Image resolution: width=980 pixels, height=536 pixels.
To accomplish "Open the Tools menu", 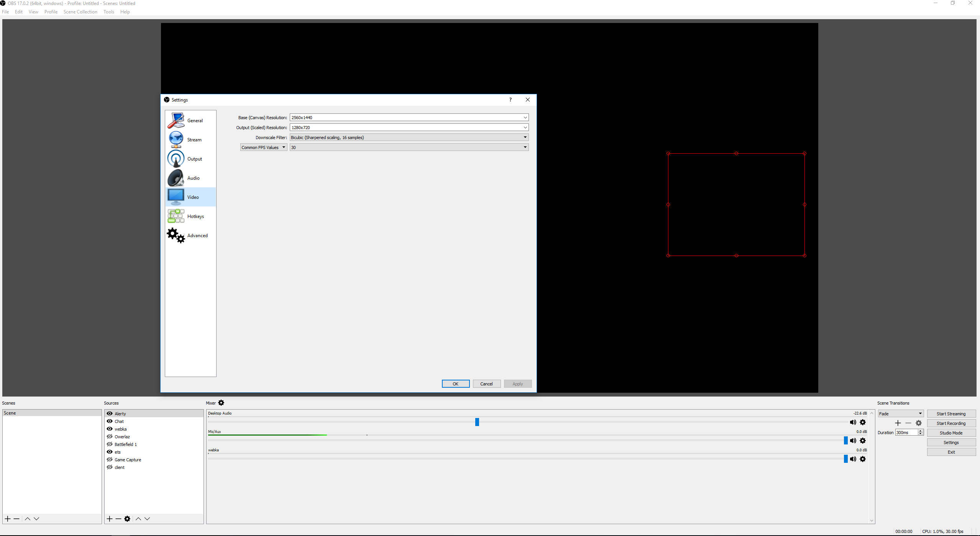I will (x=108, y=12).
